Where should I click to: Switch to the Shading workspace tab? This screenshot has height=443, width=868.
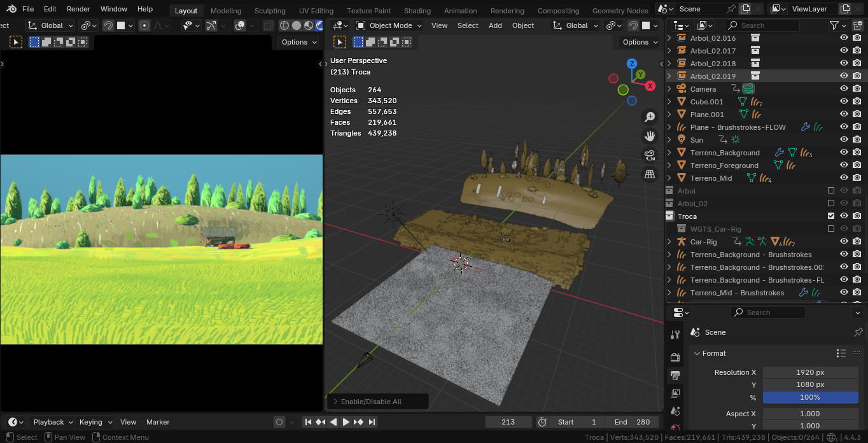pyautogui.click(x=417, y=11)
